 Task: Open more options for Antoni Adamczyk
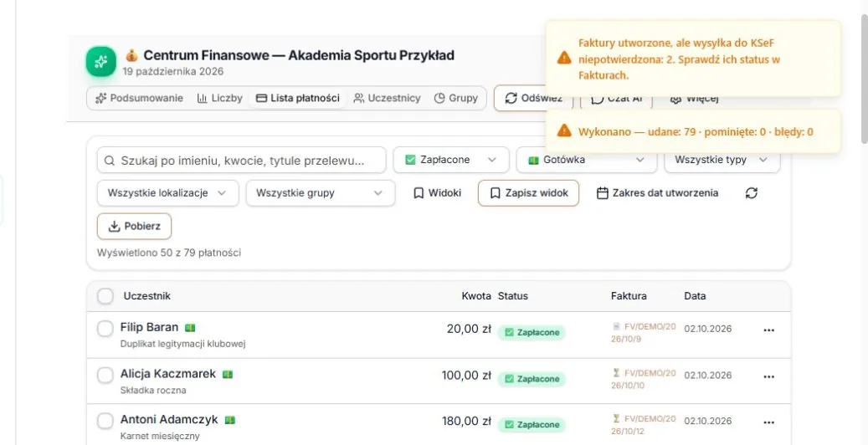click(769, 423)
